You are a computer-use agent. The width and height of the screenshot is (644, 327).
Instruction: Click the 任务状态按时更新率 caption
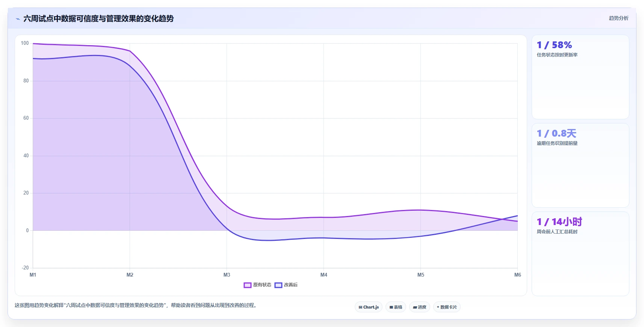[x=557, y=55]
